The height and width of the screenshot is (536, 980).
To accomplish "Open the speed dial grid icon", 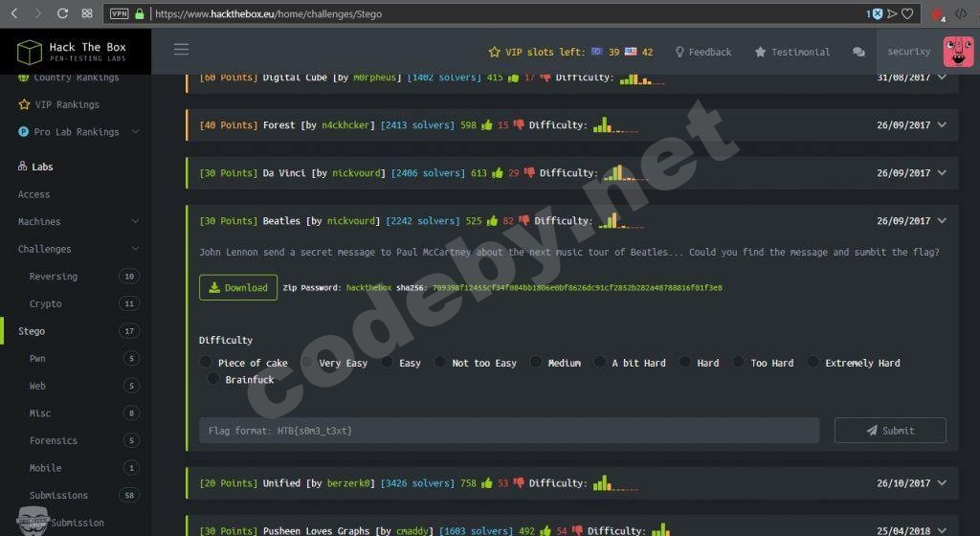I will (x=87, y=13).
